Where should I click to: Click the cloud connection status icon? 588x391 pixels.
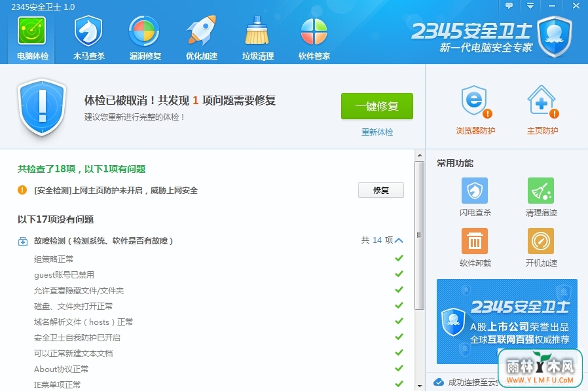(438, 382)
